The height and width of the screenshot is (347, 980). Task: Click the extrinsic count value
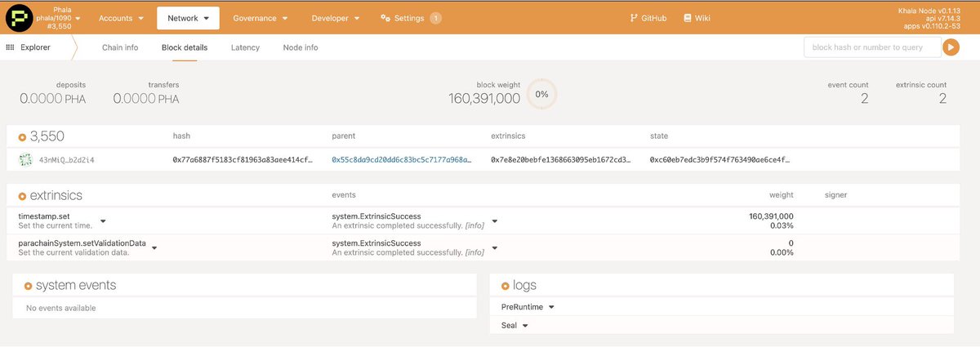[942, 99]
